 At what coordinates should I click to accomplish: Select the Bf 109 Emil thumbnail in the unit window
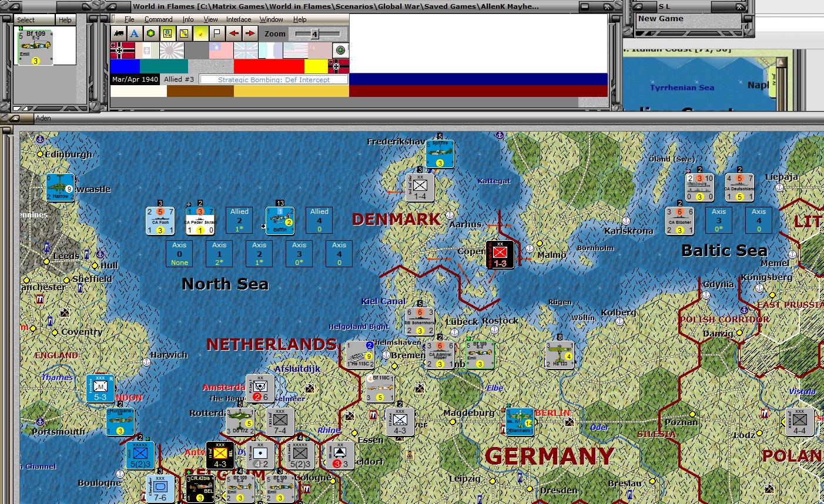(x=36, y=47)
